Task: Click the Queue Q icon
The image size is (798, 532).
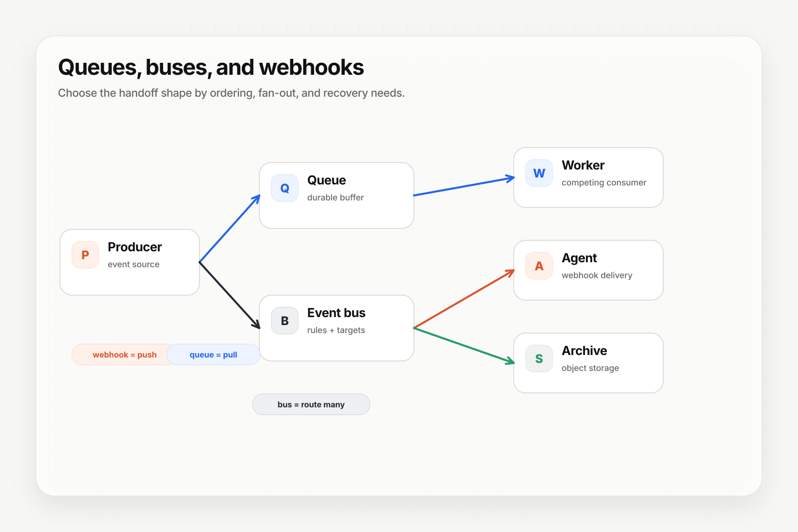Action: (285, 188)
